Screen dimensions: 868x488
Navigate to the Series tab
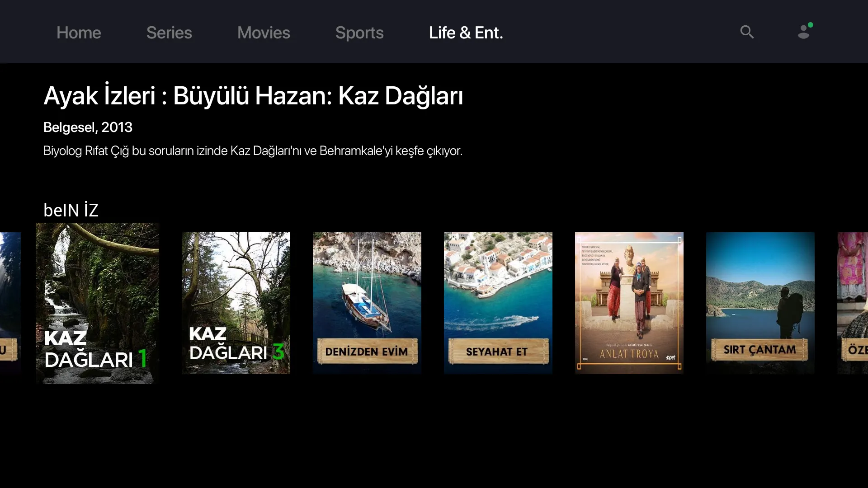(x=170, y=32)
